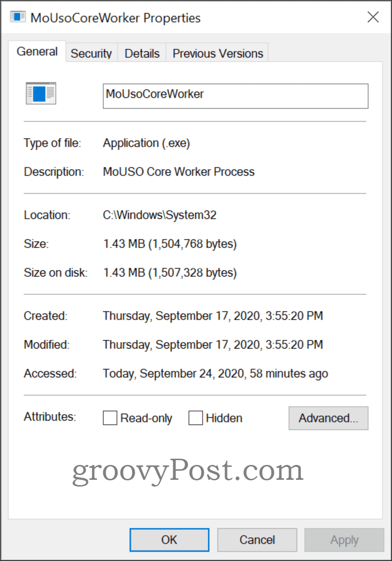
Task: Click the Size value of 1,504,768 bytes
Action: pos(170,244)
